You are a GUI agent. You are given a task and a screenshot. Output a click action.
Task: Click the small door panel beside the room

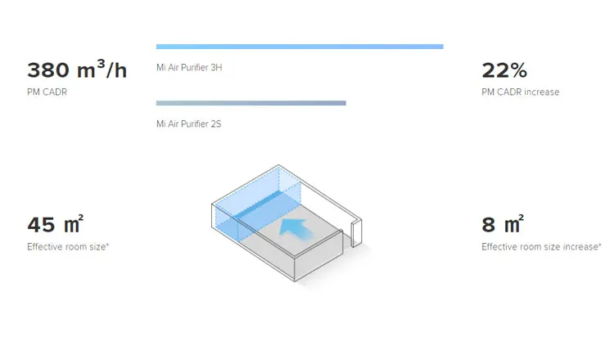(x=356, y=233)
